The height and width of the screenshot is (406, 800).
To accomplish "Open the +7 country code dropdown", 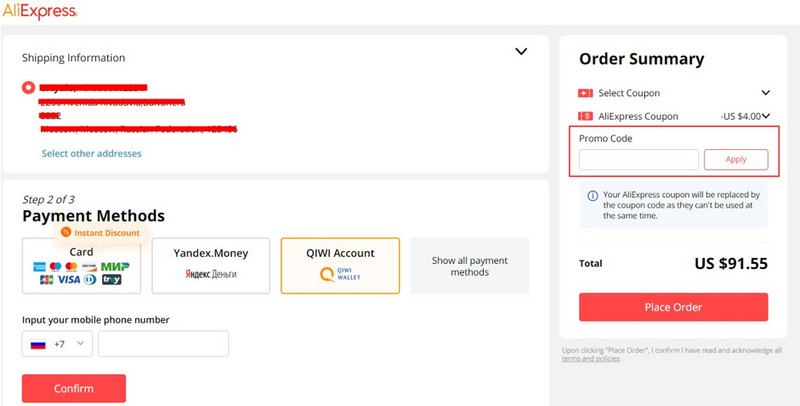I will tap(80, 344).
